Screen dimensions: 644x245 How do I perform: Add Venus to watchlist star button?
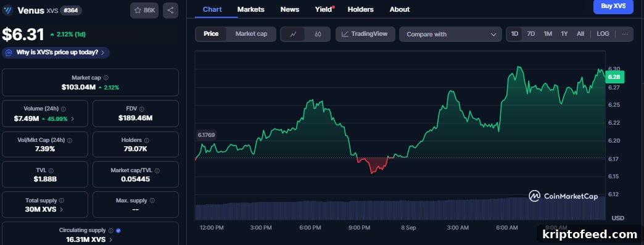(x=144, y=10)
